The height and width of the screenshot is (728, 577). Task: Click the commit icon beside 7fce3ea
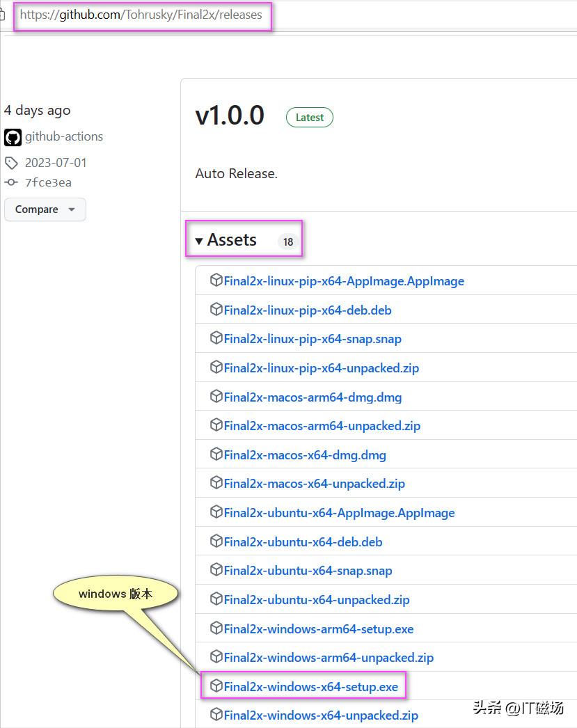tap(11, 182)
